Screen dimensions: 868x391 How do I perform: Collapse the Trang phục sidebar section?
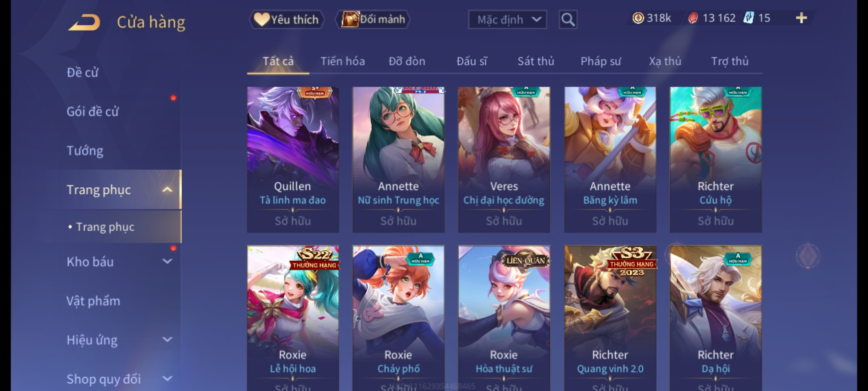pos(167,190)
